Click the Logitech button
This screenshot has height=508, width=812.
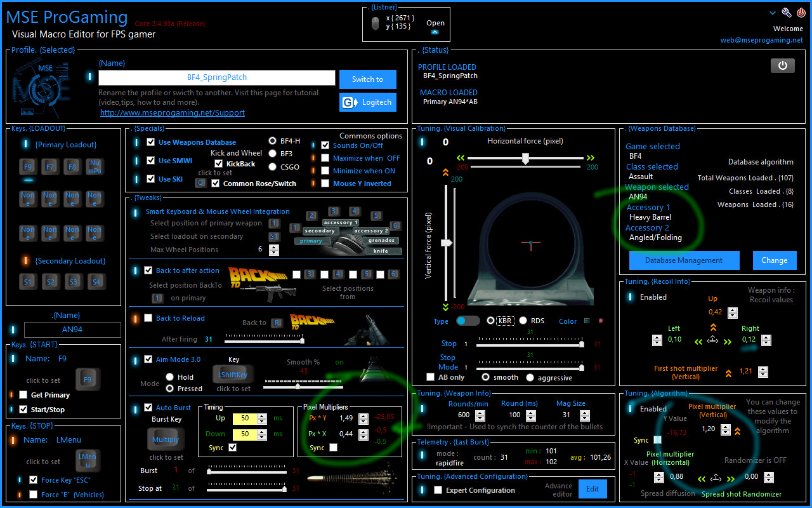(368, 102)
